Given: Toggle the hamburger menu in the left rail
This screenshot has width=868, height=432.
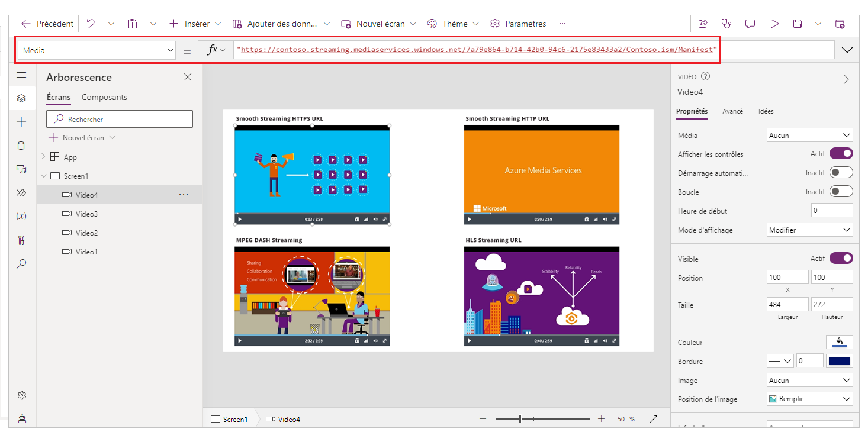Looking at the screenshot, I should tap(21, 75).
